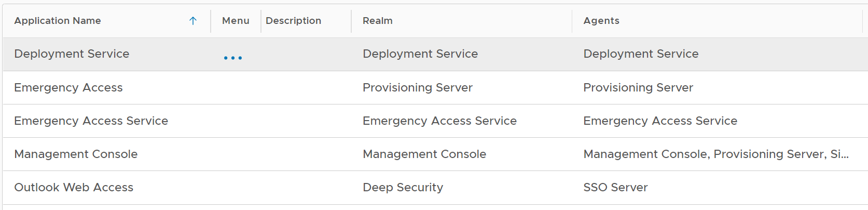Click the truncated Management Console agents list
The image size is (868, 210).
click(x=715, y=154)
